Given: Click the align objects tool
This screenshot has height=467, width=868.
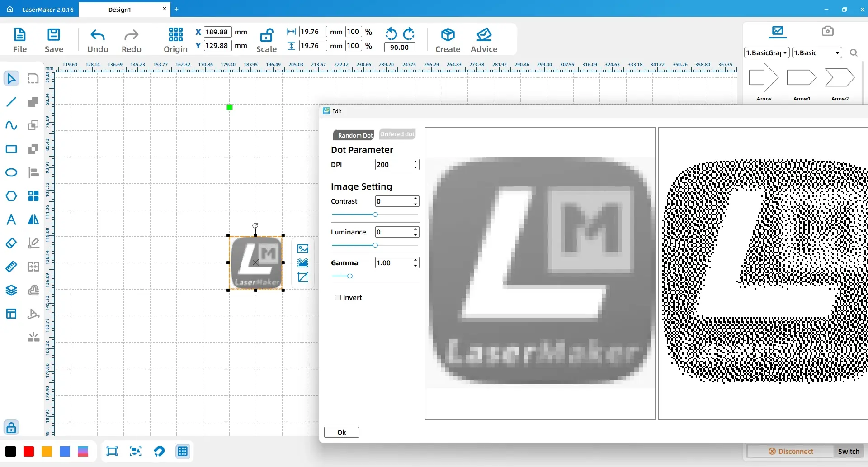Looking at the screenshot, I should 33,172.
